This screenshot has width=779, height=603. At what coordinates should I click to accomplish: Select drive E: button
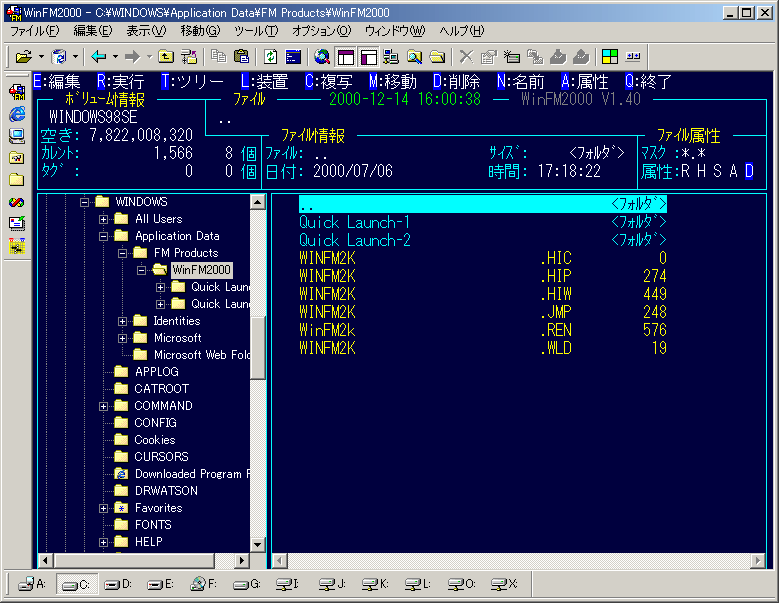click(160, 584)
